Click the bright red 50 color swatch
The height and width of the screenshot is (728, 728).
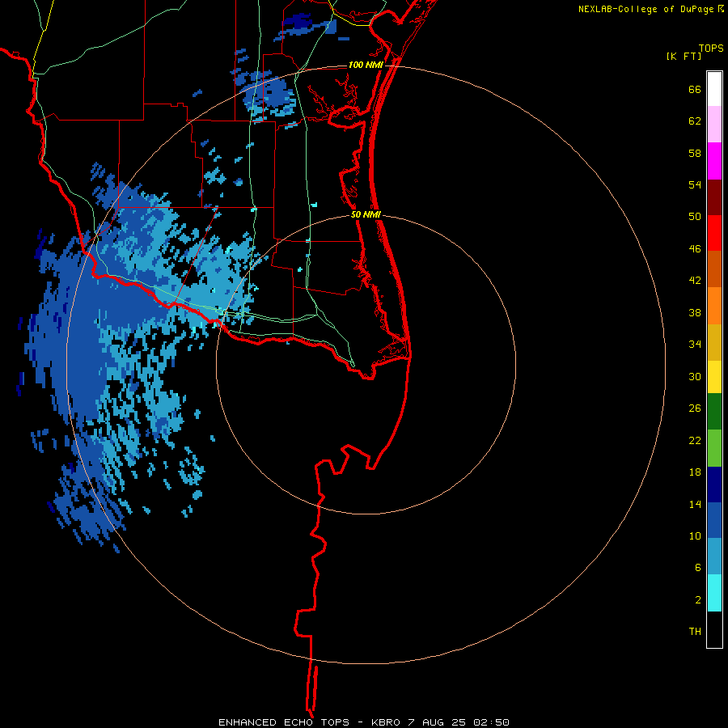(x=714, y=233)
